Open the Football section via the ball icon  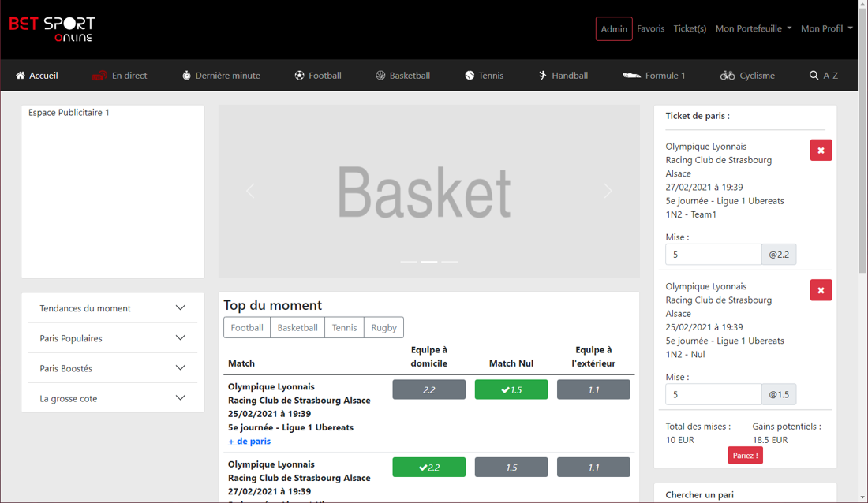pos(298,75)
